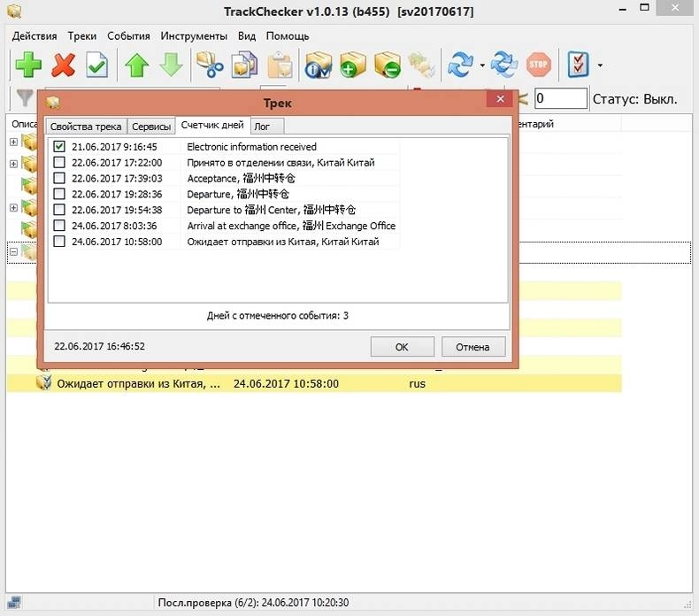Minimize the TrackChecker window
This screenshot has height=616, width=699.
(623, 9)
